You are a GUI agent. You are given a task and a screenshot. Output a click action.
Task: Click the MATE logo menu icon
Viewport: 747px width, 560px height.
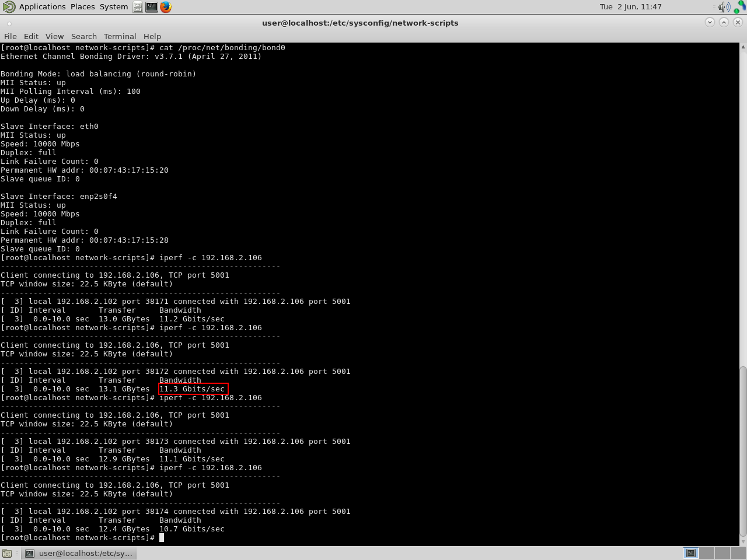coord(9,7)
